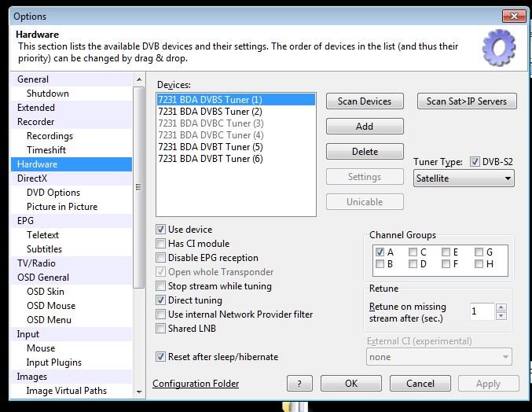Increase retune seconds with up arrow

tap(501, 307)
